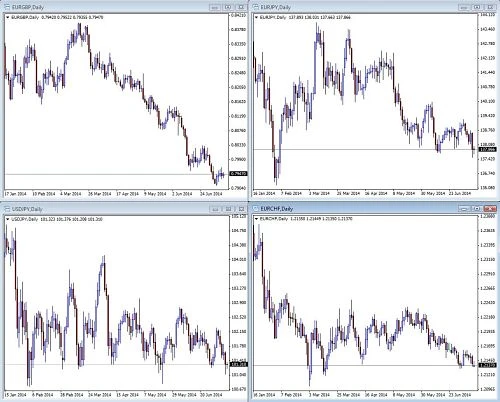Click the EURCHF chart window icon
500x402 pixels.
[256, 209]
